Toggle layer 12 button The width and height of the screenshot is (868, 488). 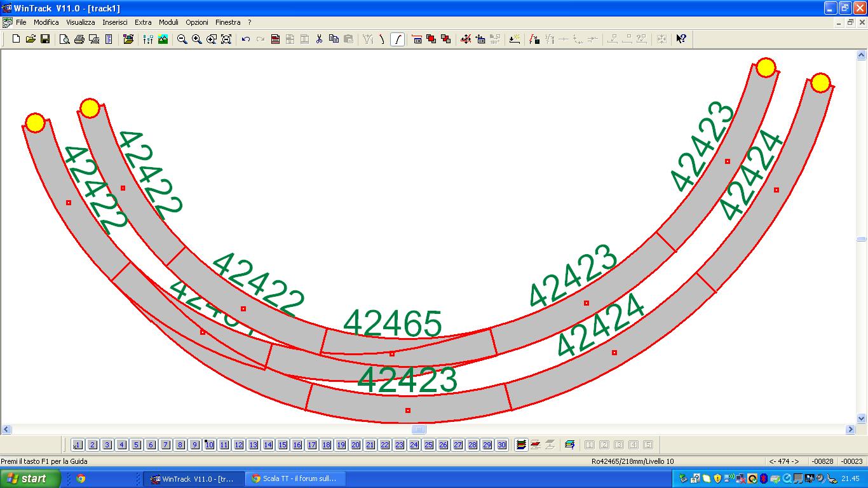pos(238,445)
